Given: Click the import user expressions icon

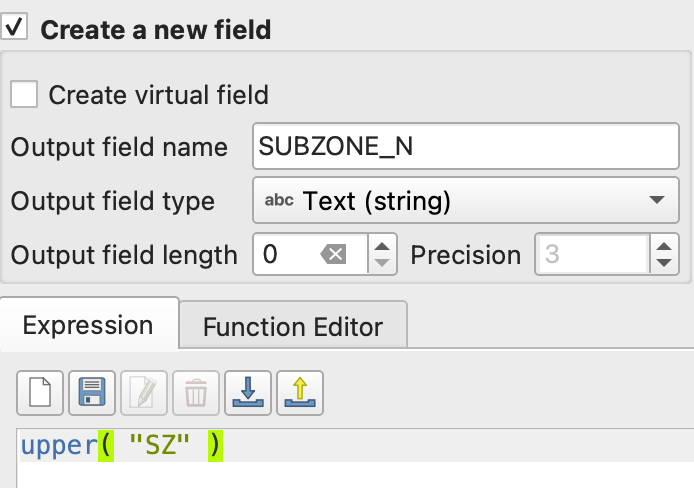Looking at the screenshot, I should tap(248, 392).
